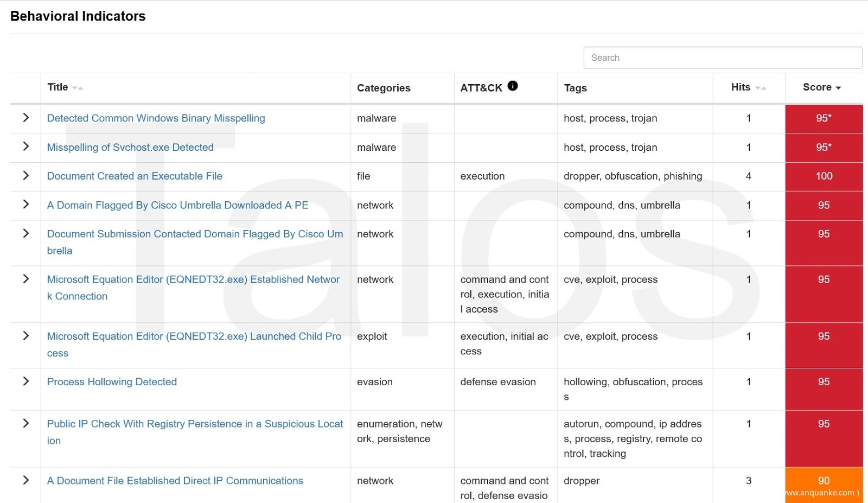868x503 pixels.
Task: Click in the Search field
Action: pos(722,58)
